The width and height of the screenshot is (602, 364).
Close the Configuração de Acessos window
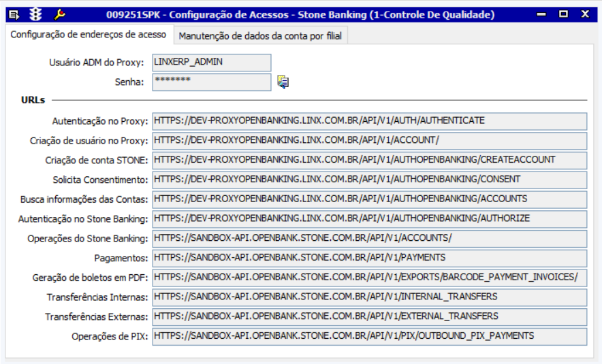coord(585,14)
